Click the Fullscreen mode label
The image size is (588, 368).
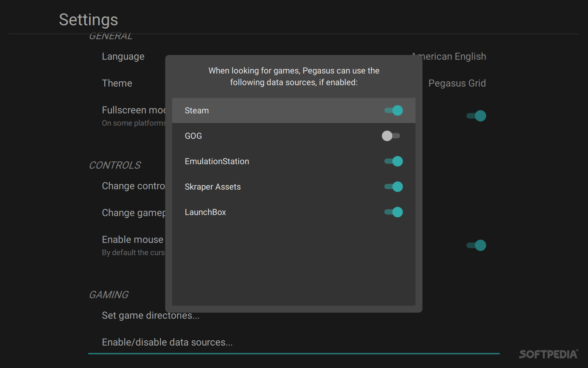[x=133, y=110]
